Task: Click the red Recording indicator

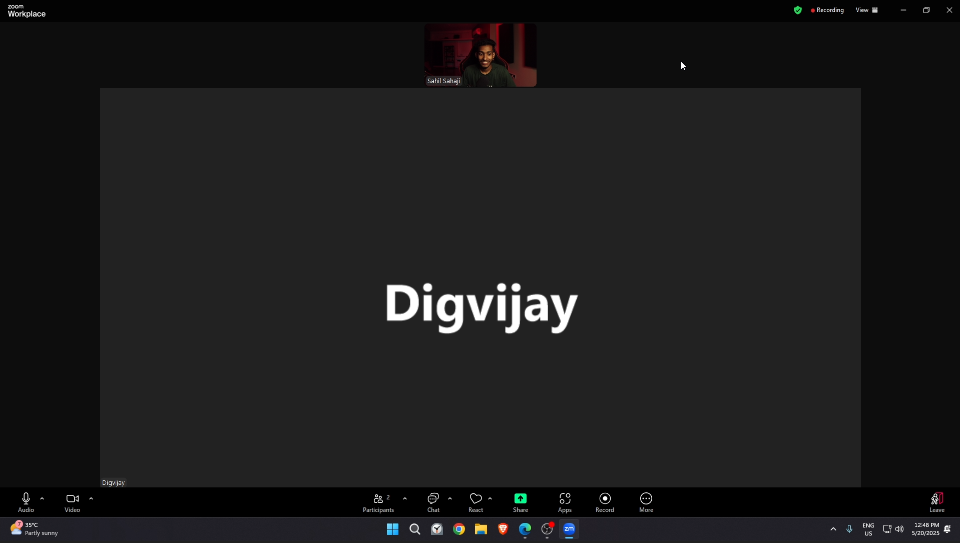Action: pos(828,10)
